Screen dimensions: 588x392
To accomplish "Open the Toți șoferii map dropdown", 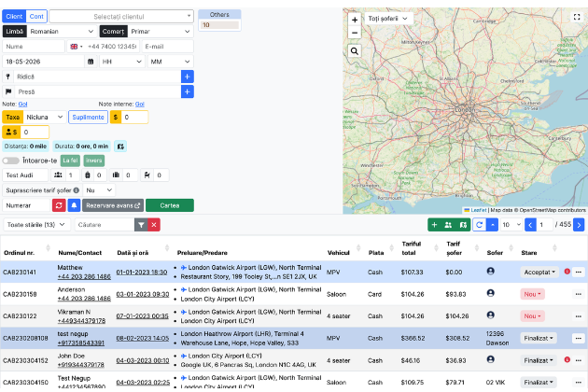I will tap(387, 19).
